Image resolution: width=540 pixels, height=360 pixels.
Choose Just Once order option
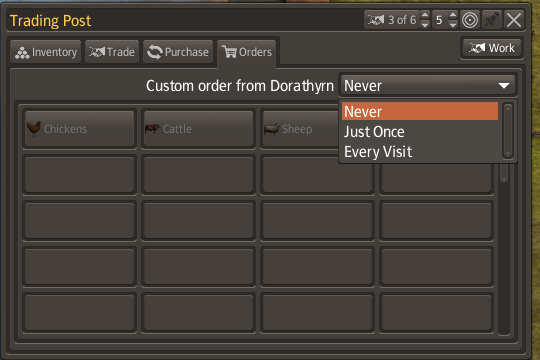(419, 132)
